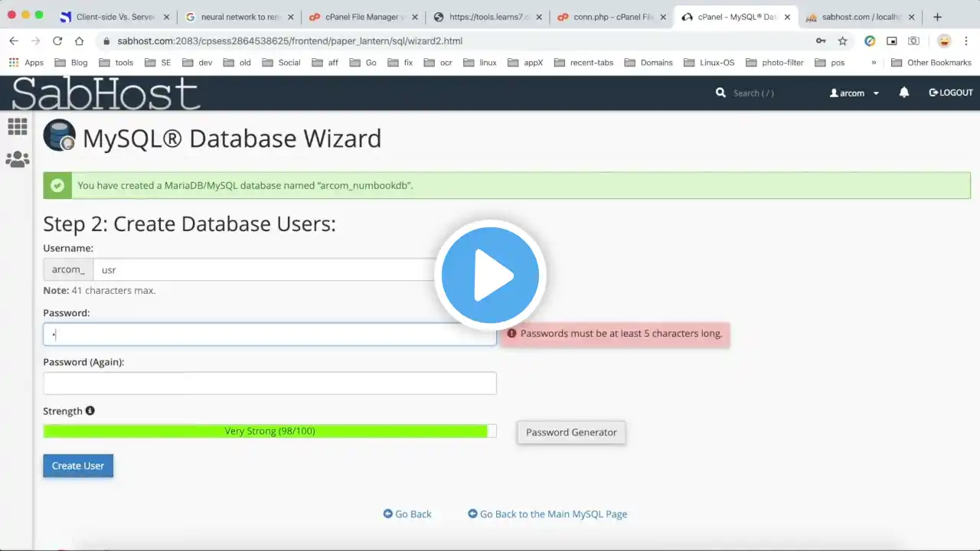Go Back to the Main MySQL Page
The height and width of the screenshot is (551, 980).
(547, 514)
